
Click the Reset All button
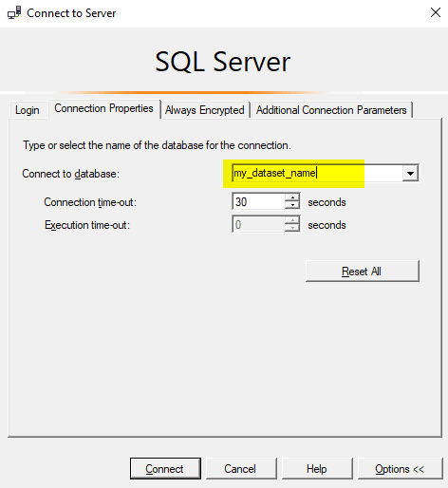click(x=363, y=272)
